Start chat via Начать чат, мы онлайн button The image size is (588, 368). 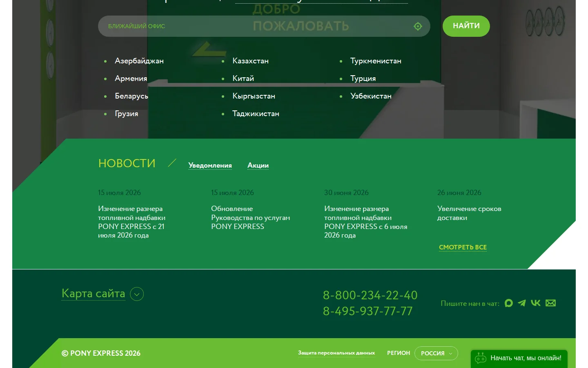[x=519, y=359]
